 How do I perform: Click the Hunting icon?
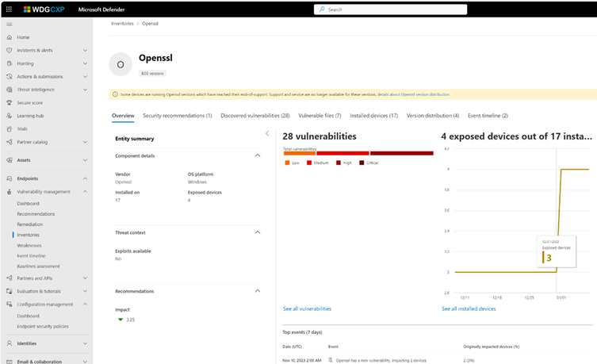[x=10, y=63]
